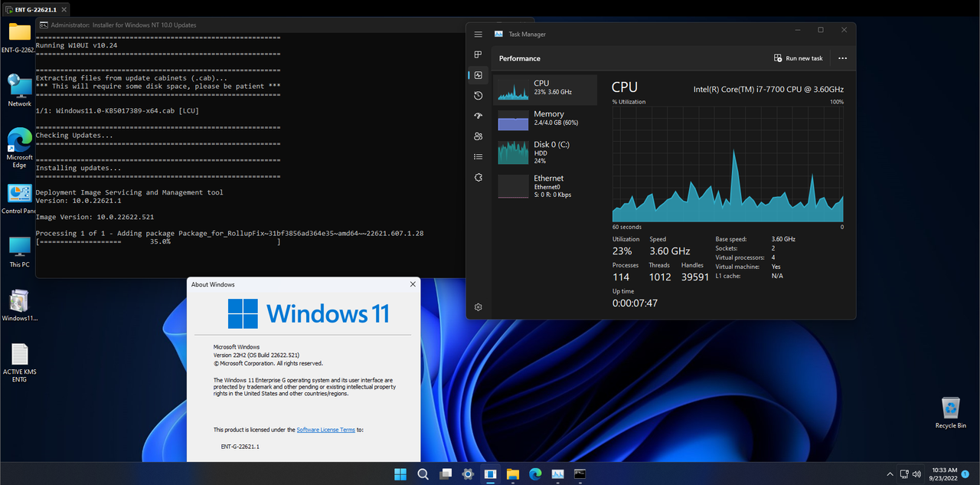The image size is (980, 485).
Task: Open ENT-G-2262 folder on desktop
Action: tap(19, 38)
